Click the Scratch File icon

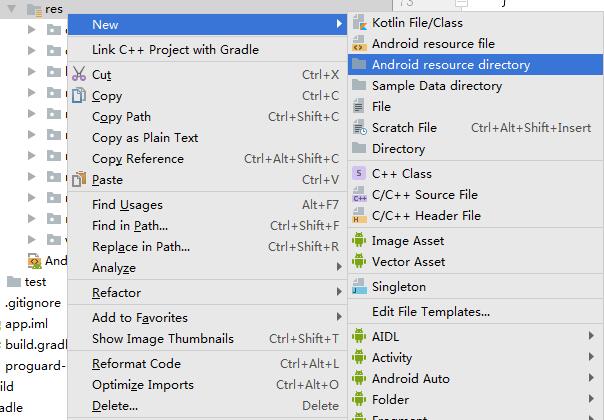click(359, 128)
